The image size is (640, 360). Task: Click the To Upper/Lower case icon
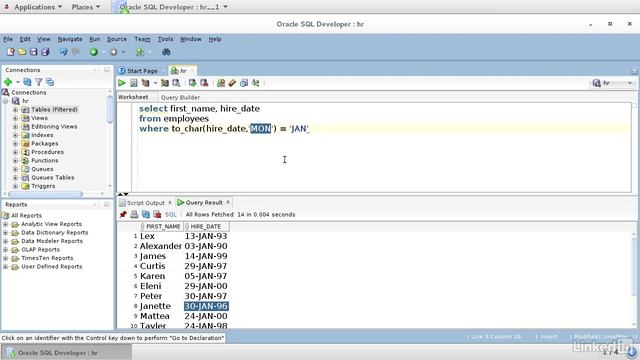pos(256,83)
